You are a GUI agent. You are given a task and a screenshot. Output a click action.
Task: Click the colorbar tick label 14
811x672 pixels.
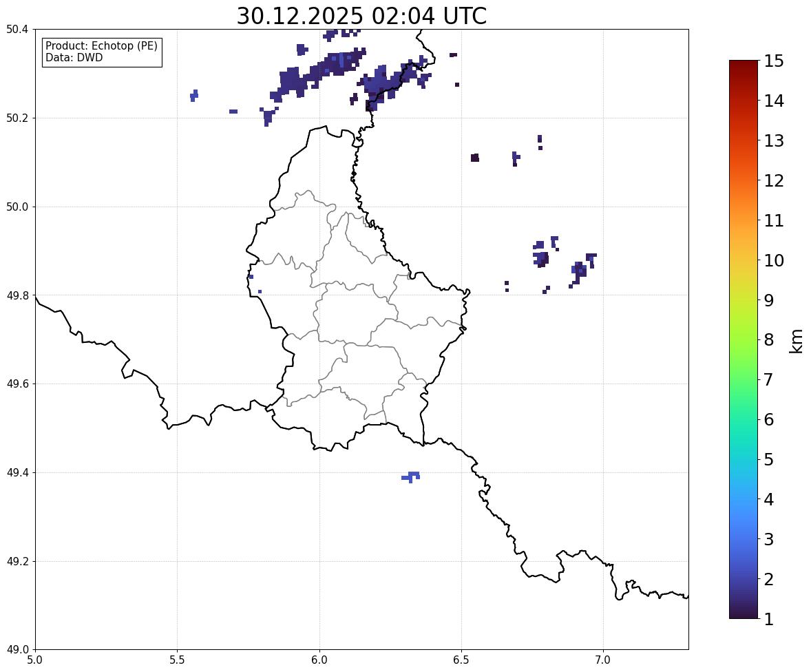point(774,101)
